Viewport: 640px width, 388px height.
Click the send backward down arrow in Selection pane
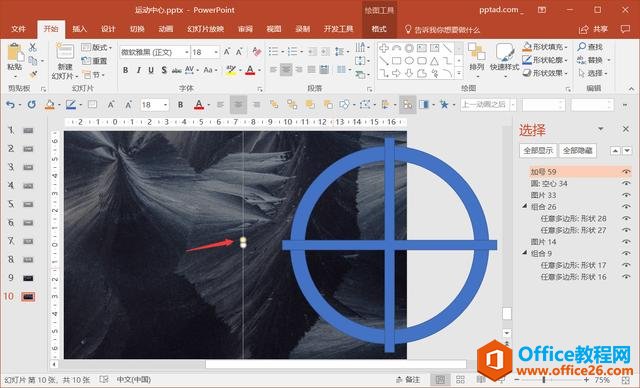tap(627, 151)
